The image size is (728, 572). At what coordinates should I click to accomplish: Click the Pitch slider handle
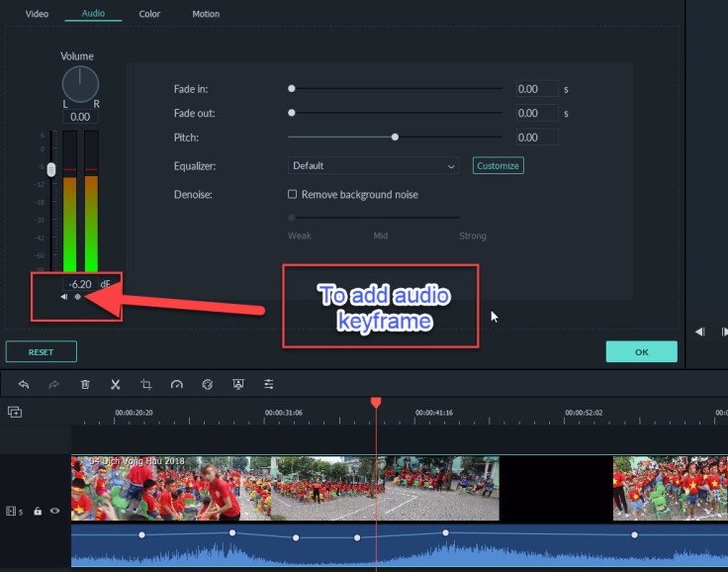(395, 138)
